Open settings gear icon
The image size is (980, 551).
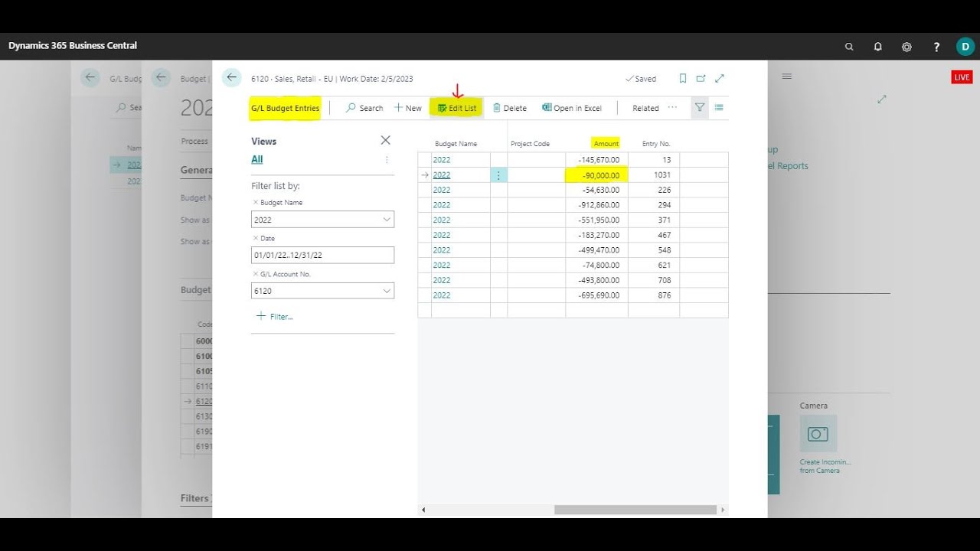(906, 47)
